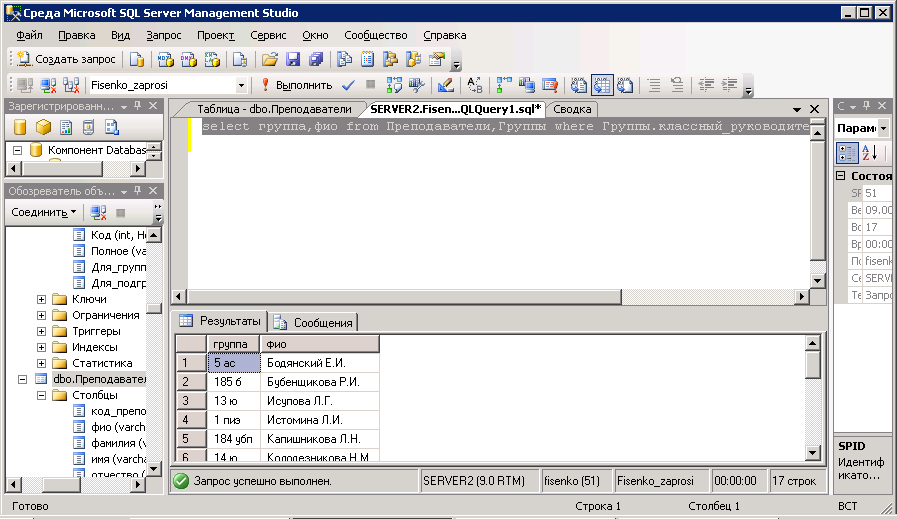
Task: Open a new DMX query
Action: point(188,59)
